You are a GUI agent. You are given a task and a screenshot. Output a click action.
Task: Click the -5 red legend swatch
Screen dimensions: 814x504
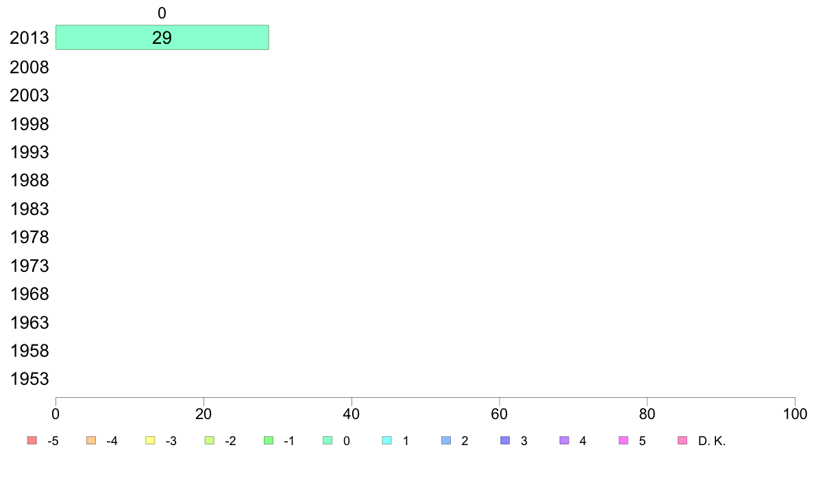tap(32, 441)
